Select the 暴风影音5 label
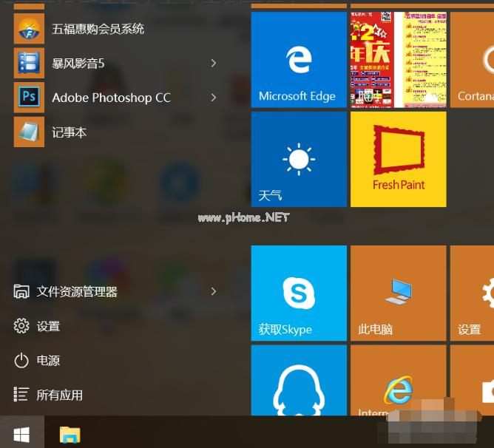This screenshot has width=494, height=448. (78, 64)
